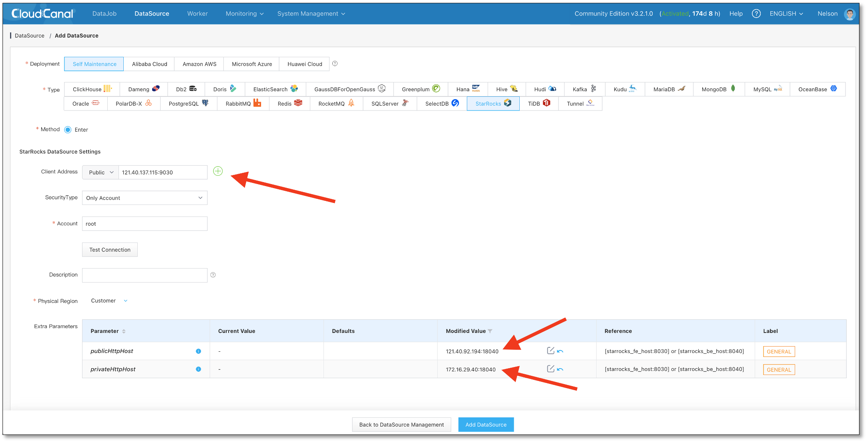Select ClickHouse datasource type
Viewport: 868px width, 445px height.
tap(92, 89)
